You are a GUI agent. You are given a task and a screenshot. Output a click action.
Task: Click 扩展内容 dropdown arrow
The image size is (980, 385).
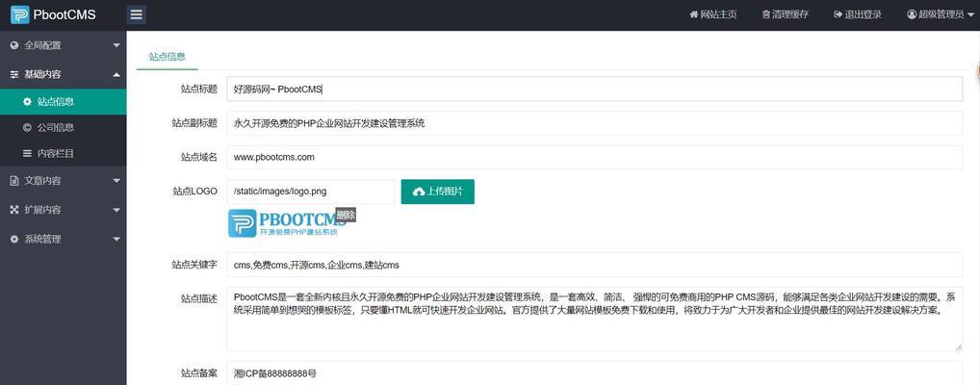116,211
